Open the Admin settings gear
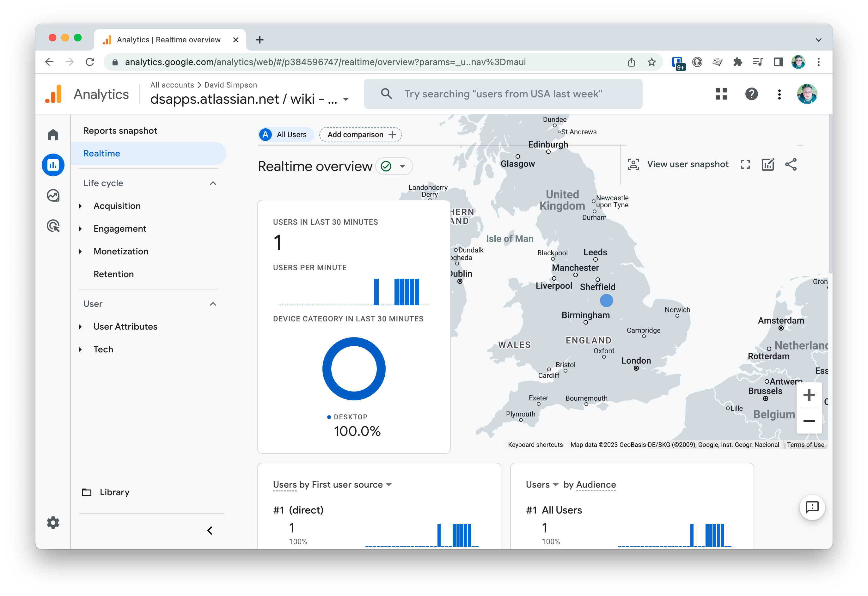The height and width of the screenshot is (596, 868). pyautogui.click(x=53, y=522)
